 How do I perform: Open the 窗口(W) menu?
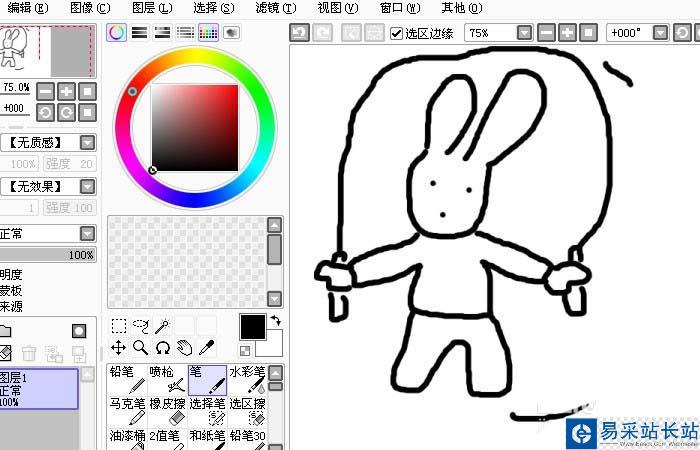[x=400, y=8]
